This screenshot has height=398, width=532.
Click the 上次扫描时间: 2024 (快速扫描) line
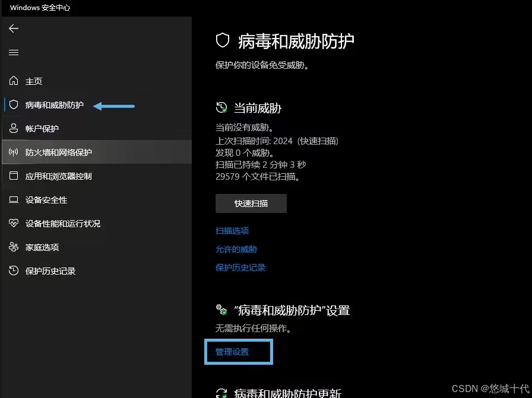[277, 141]
